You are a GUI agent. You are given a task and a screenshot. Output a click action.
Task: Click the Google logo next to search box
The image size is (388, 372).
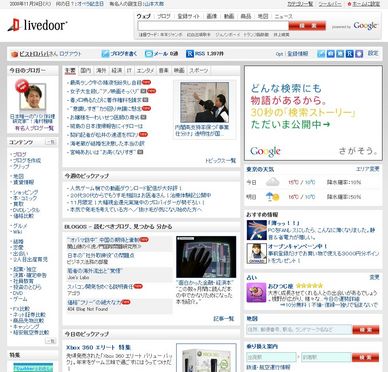[x=365, y=26]
